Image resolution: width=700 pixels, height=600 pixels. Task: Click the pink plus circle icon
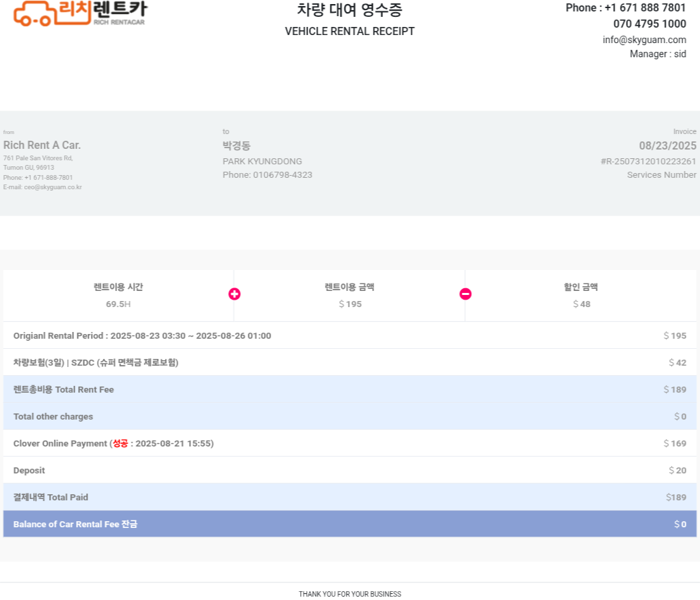[234, 294]
